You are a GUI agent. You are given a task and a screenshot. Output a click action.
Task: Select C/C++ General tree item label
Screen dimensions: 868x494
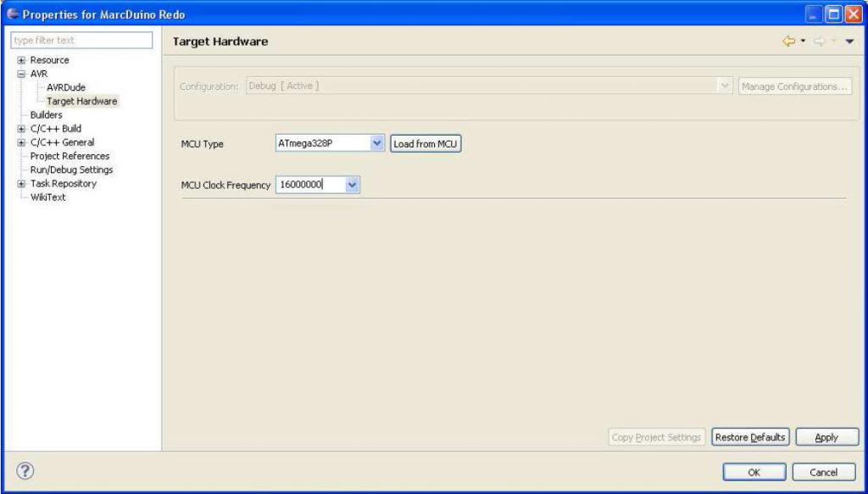pyautogui.click(x=62, y=142)
